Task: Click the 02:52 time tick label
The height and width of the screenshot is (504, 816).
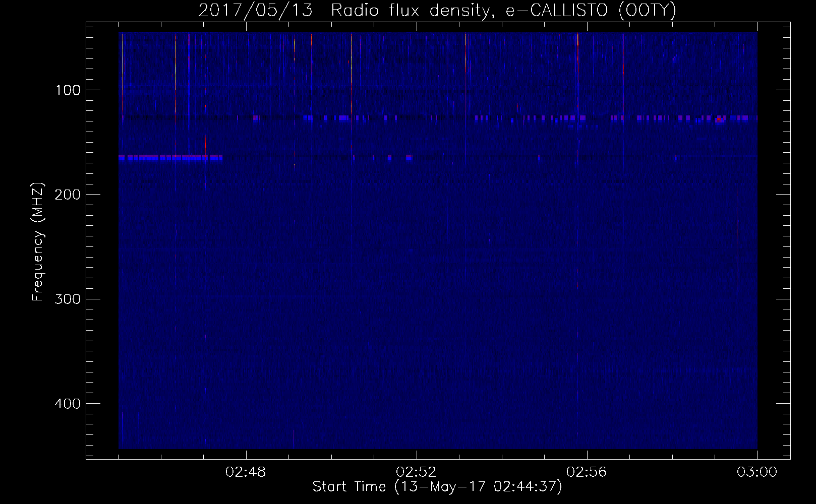Action: pos(417,472)
